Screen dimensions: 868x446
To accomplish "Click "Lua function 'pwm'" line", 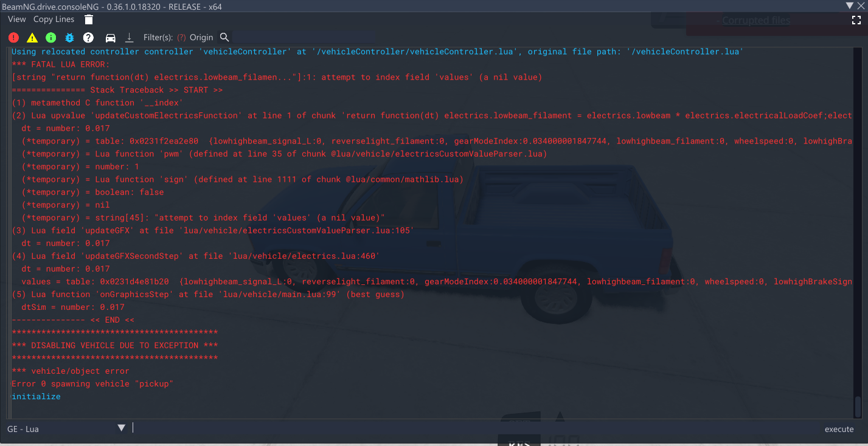I will pos(284,154).
